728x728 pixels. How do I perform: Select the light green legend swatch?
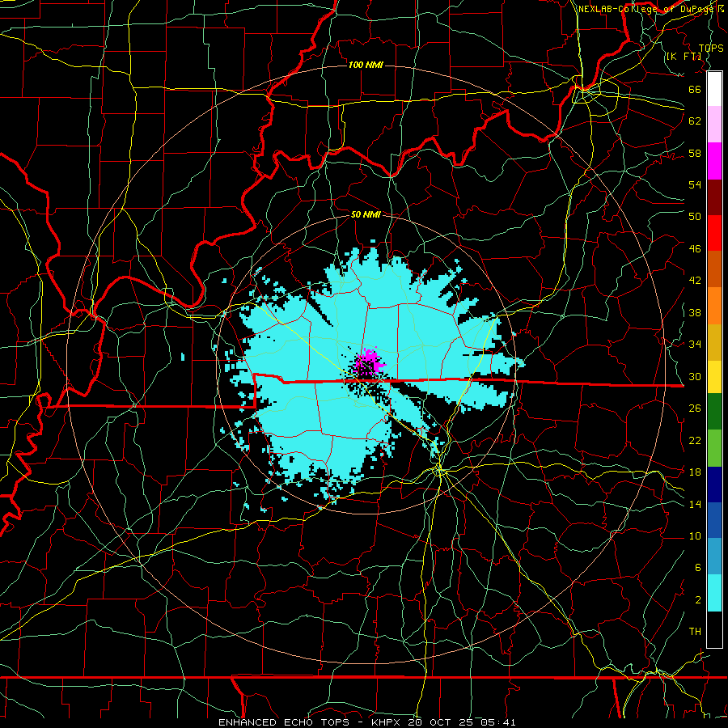[714, 450]
